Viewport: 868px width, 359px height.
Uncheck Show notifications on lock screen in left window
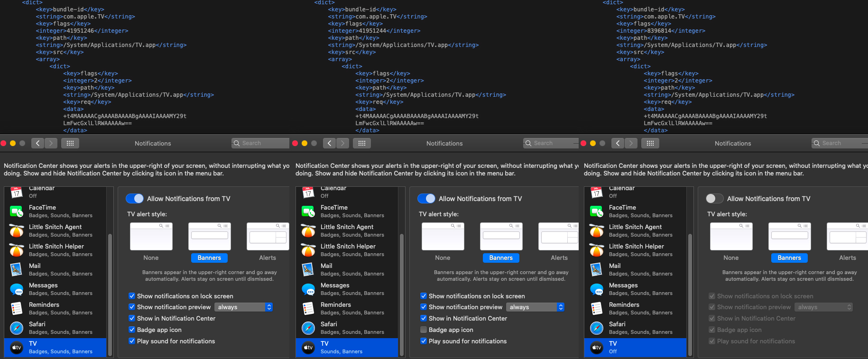pos(132,296)
